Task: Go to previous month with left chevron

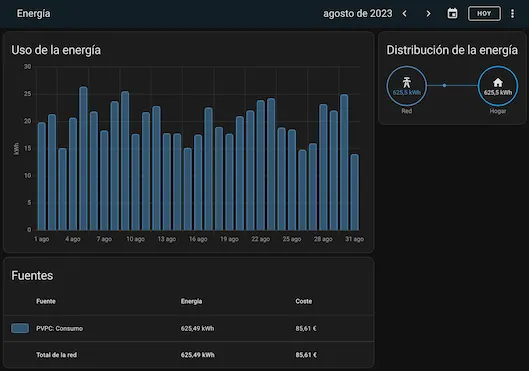Action: 405,13
